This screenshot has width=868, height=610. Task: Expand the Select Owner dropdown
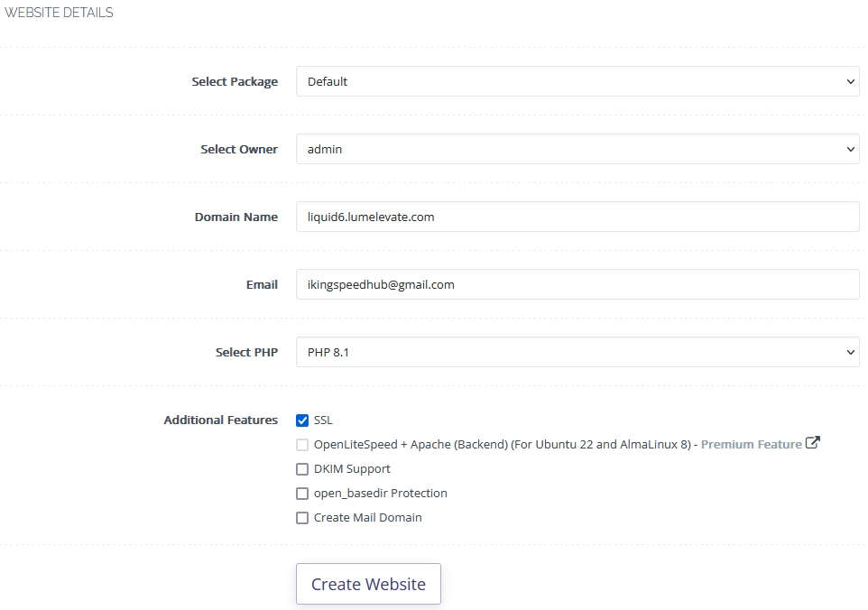577,149
